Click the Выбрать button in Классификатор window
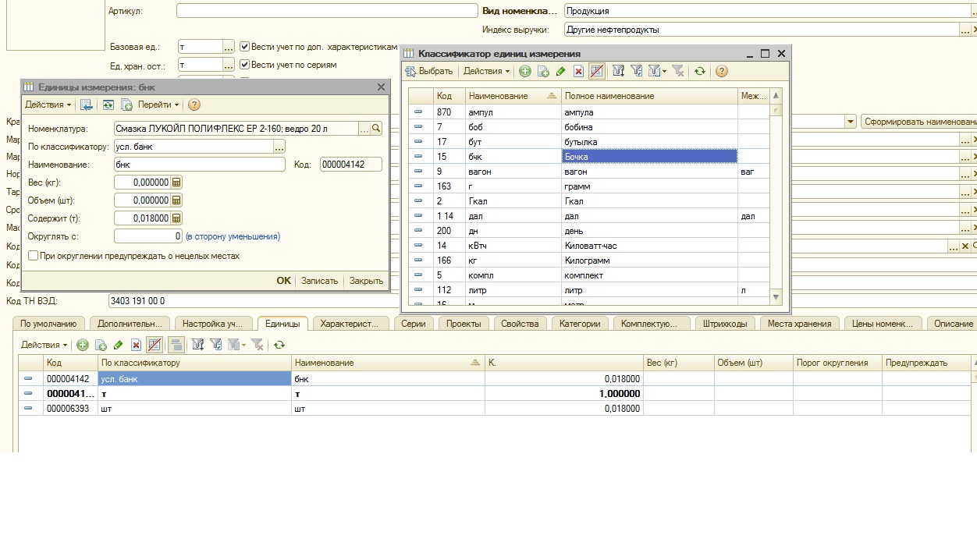 [x=428, y=71]
